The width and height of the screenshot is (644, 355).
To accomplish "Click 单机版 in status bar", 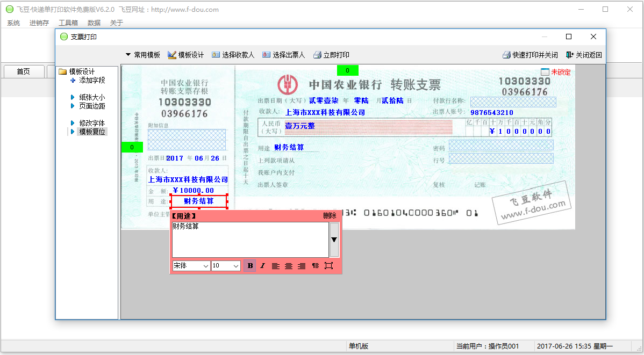I will 358,346.
